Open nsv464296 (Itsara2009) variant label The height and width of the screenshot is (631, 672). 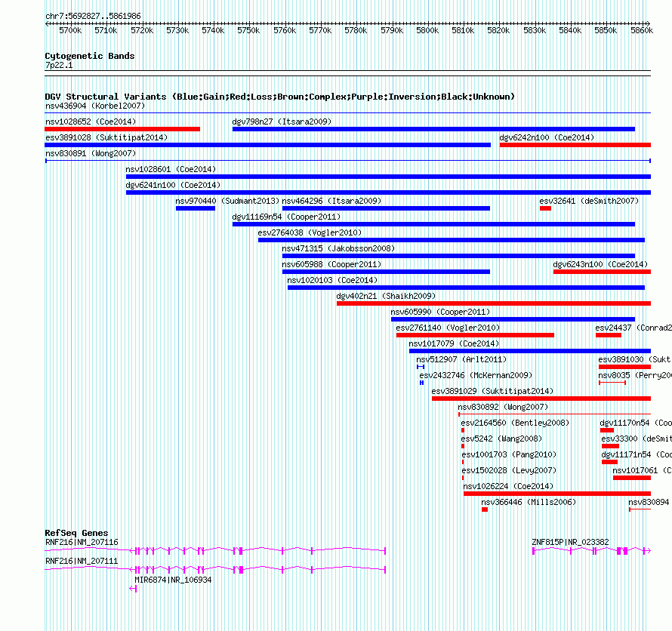(331, 201)
